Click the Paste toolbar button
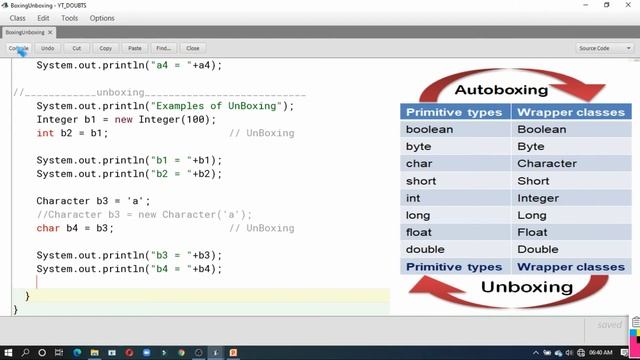 tap(134, 48)
